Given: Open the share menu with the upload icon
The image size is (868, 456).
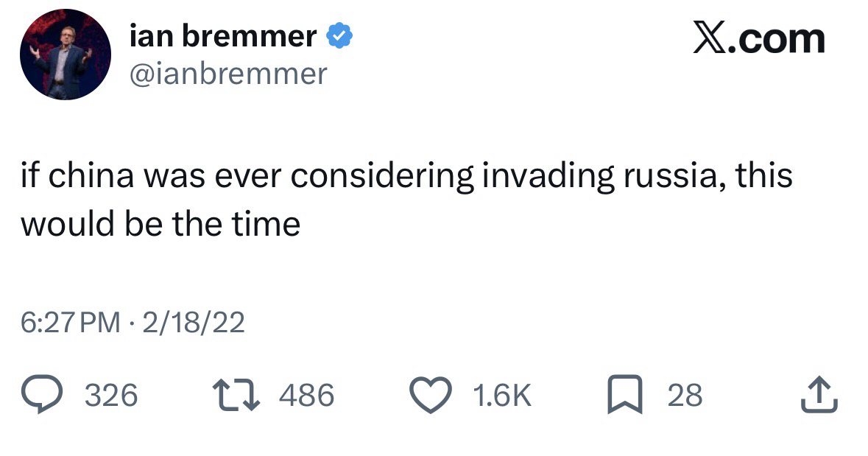Looking at the screenshot, I should pyautogui.click(x=819, y=395).
